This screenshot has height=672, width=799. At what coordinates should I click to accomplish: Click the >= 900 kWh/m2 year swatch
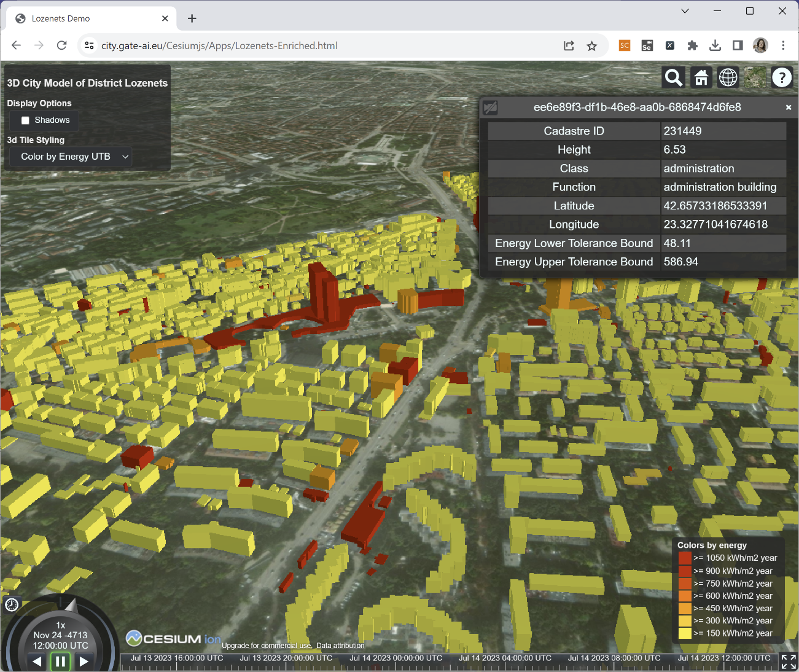(685, 571)
